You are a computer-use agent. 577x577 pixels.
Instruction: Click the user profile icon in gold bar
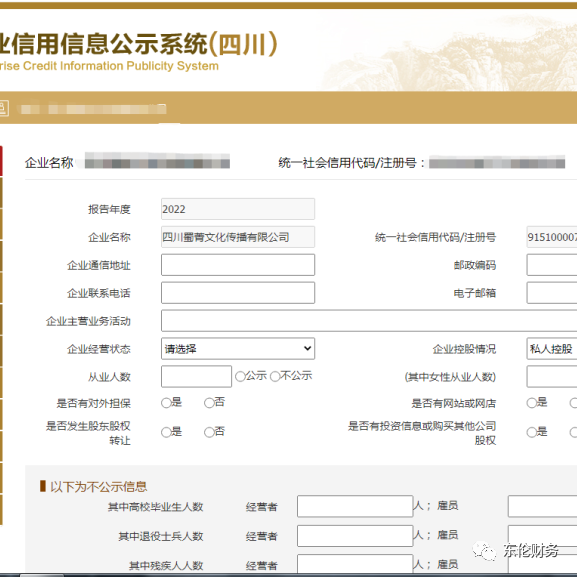4,109
